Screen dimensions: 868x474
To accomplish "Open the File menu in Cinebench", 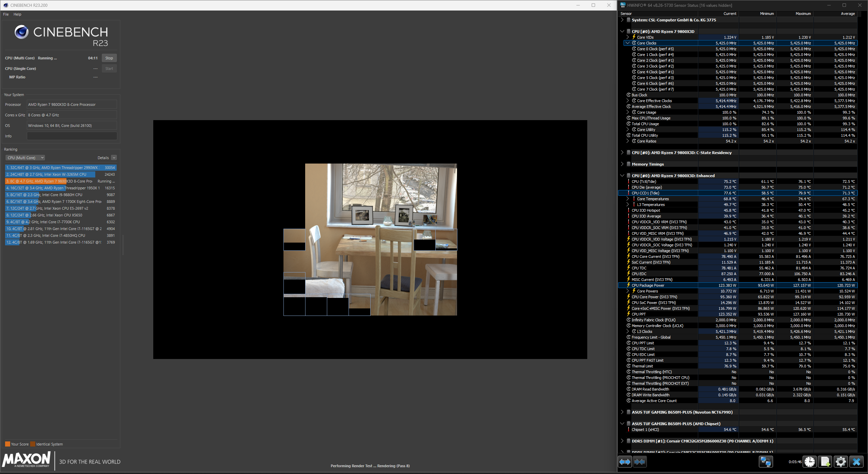I will 5,14.
